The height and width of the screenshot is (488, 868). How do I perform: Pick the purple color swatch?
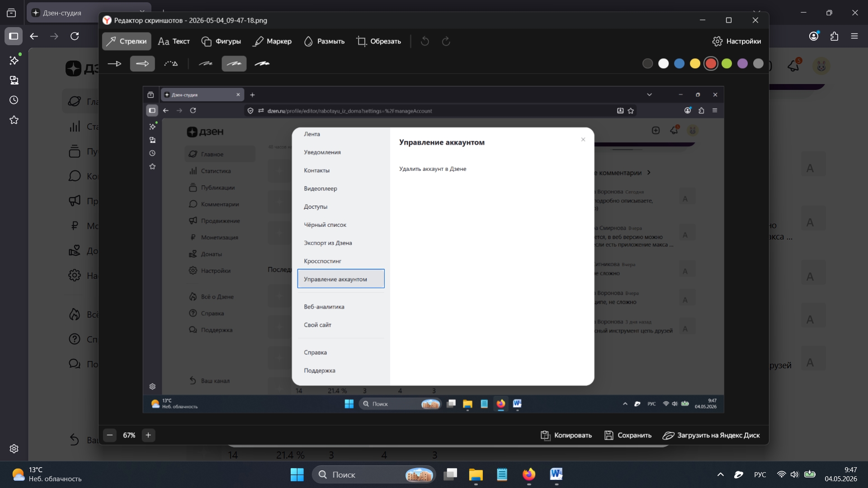click(x=743, y=64)
